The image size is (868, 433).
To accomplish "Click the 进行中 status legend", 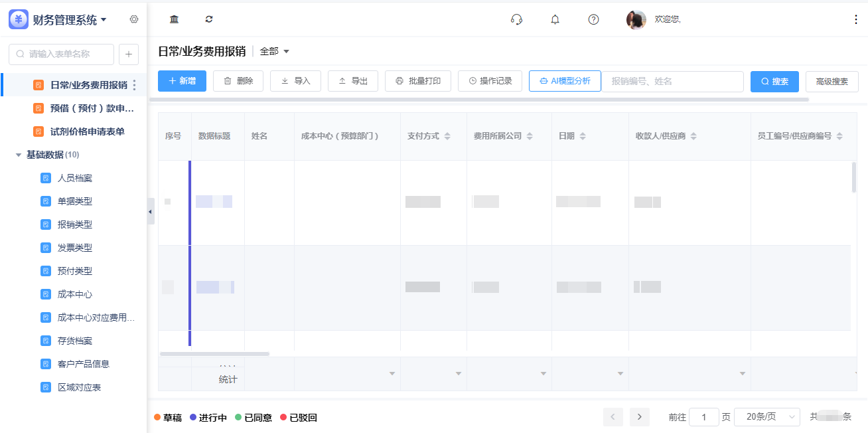I will (x=208, y=418).
